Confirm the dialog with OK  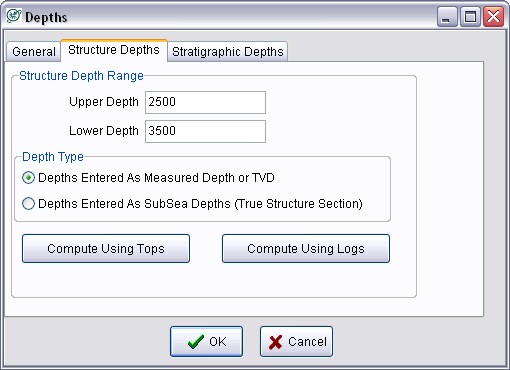tap(207, 342)
